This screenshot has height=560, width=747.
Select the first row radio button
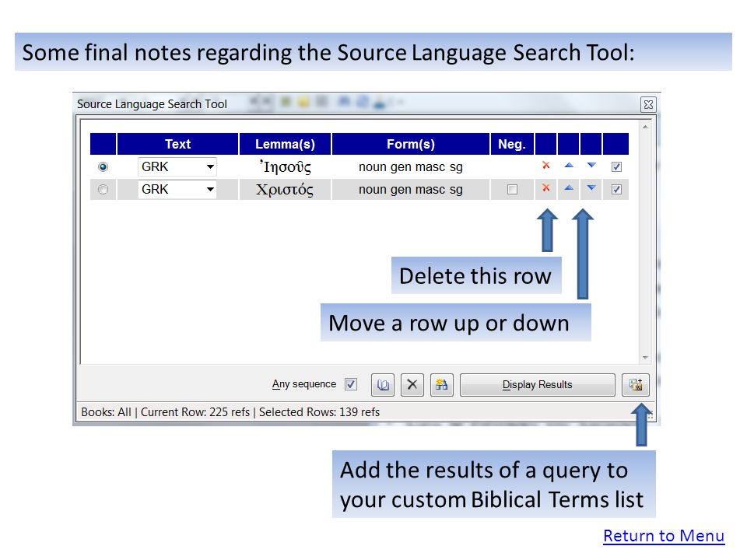point(103,166)
